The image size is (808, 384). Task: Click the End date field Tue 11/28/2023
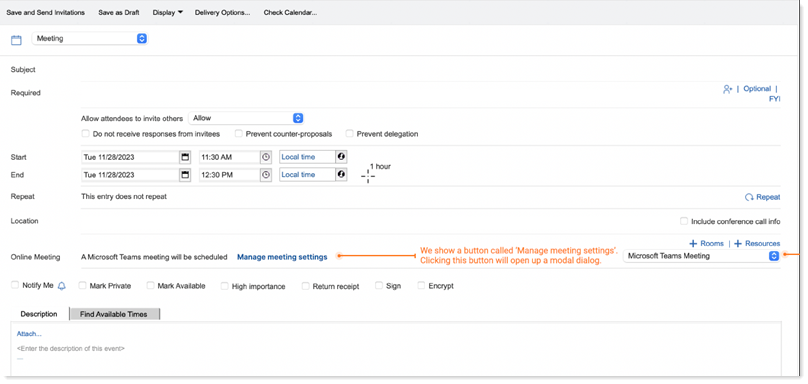(130, 175)
